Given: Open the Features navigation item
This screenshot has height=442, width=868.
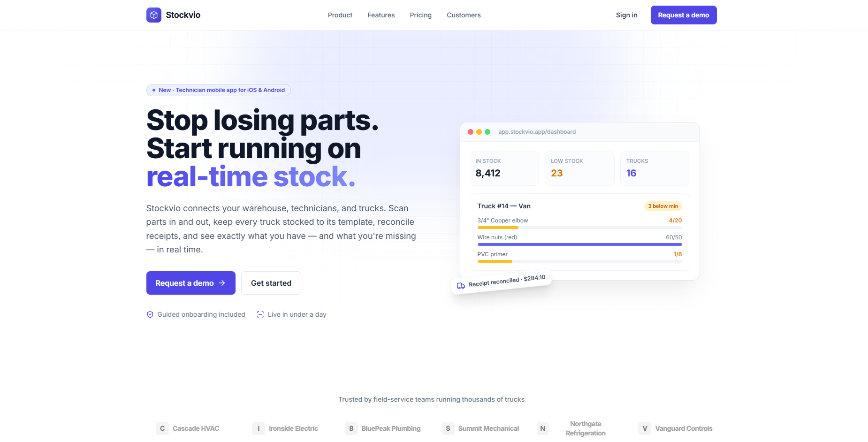Looking at the screenshot, I should 381,15.
